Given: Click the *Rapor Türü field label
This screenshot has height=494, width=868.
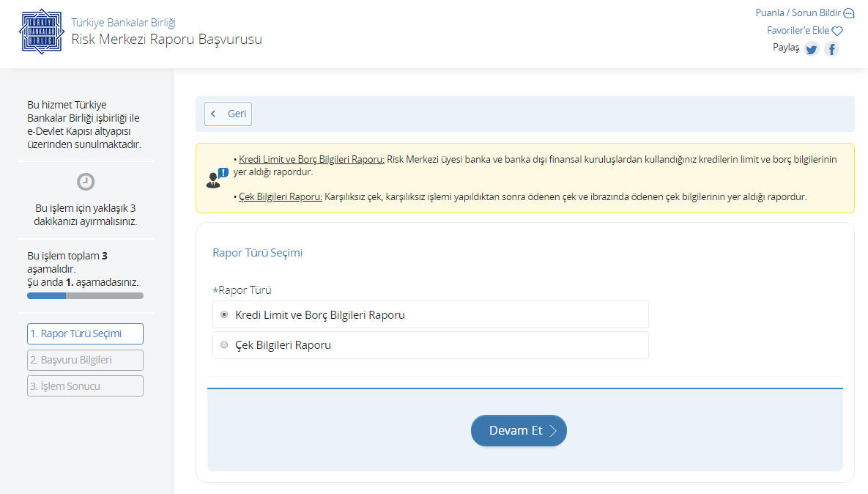Looking at the screenshot, I should pos(242,290).
